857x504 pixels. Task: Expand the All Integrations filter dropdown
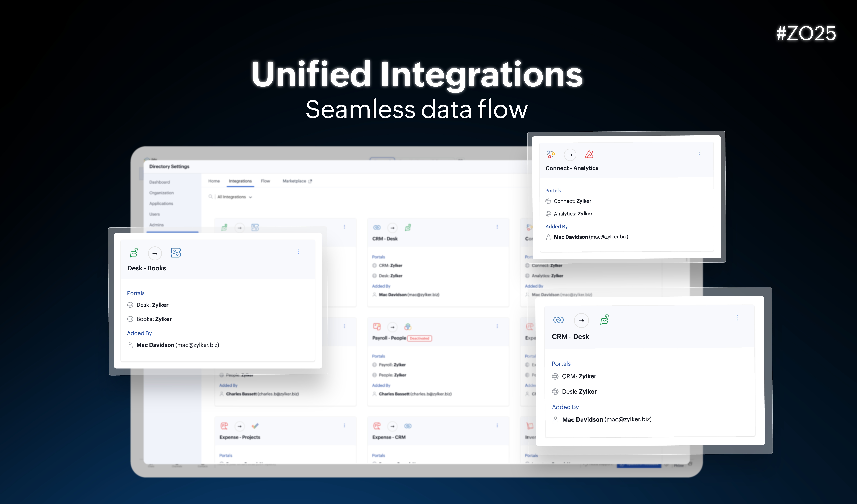[x=235, y=197]
